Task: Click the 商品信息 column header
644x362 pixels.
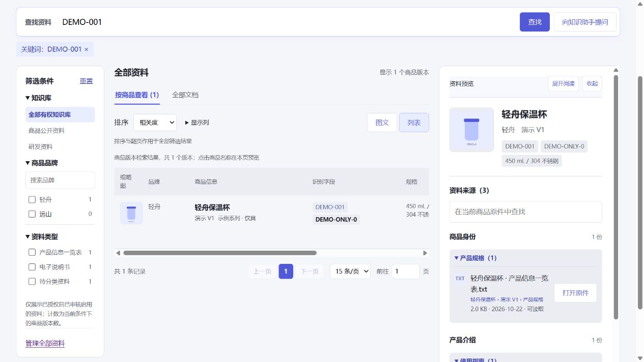Action: click(x=206, y=182)
